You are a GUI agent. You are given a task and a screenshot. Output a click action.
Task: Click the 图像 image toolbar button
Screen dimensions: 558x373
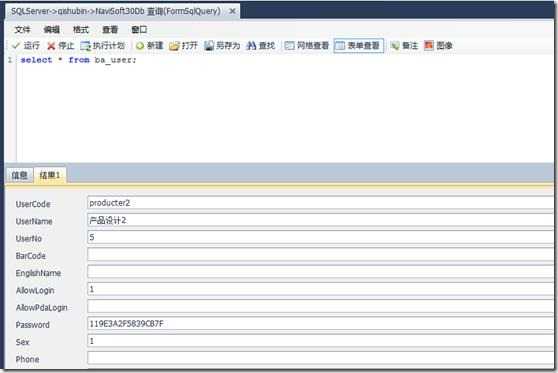(x=438, y=46)
